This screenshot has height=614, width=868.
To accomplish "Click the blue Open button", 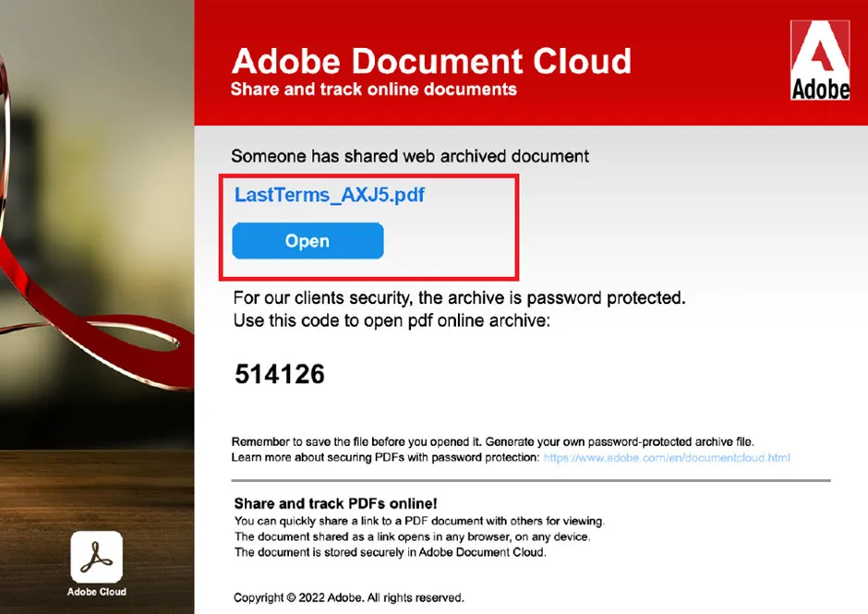I will (307, 241).
